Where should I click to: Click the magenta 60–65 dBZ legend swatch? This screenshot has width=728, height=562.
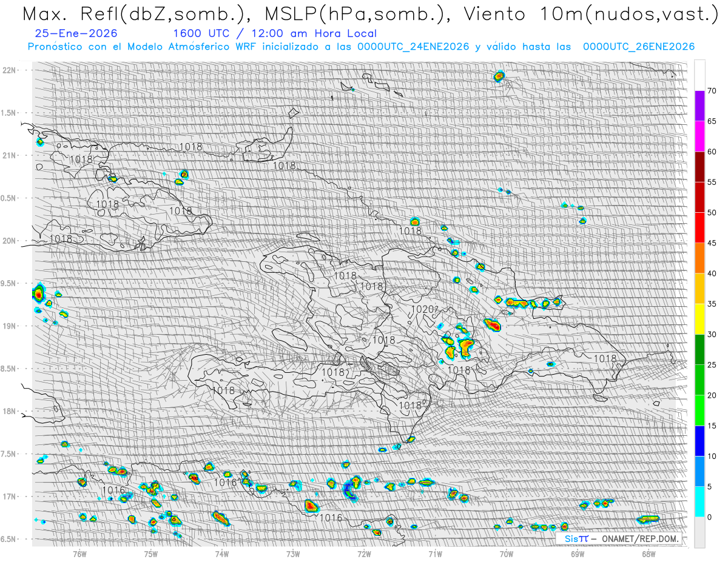tap(699, 136)
